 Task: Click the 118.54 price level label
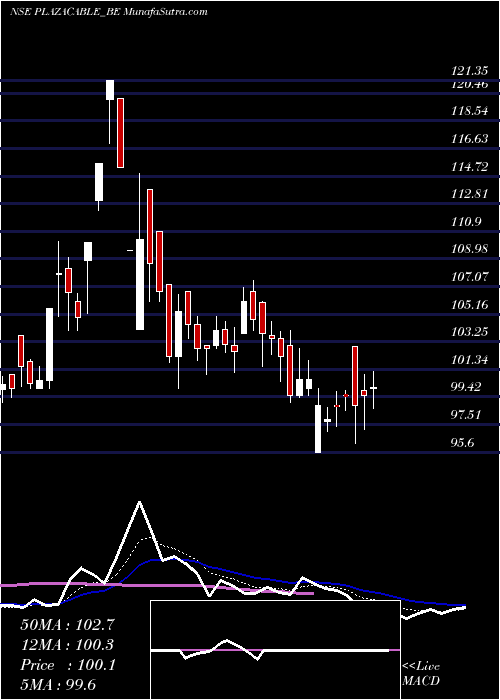(469, 111)
